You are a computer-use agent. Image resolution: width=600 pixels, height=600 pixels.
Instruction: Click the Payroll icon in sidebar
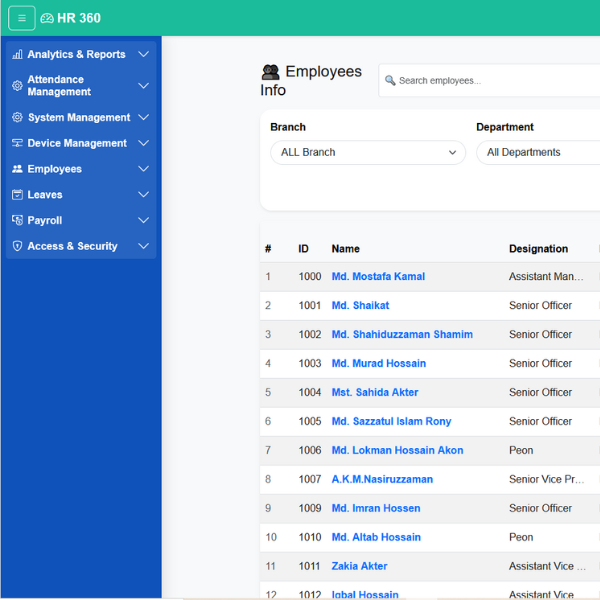pos(17,221)
